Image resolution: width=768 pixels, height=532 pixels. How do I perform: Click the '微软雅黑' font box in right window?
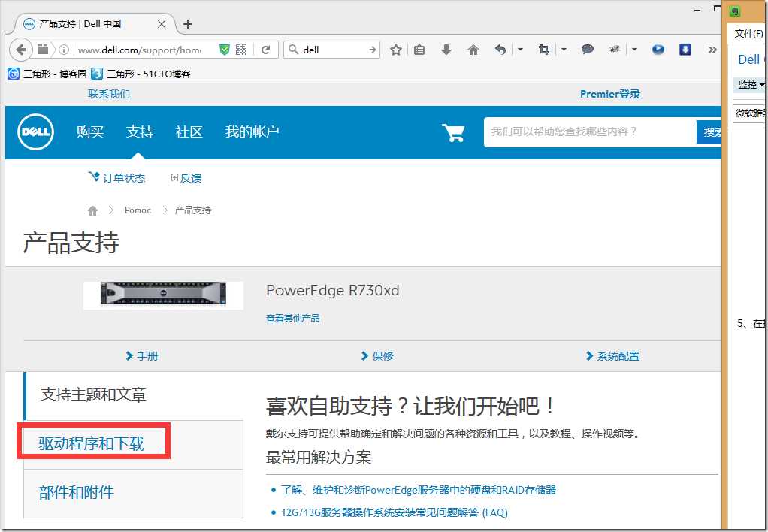750,113
